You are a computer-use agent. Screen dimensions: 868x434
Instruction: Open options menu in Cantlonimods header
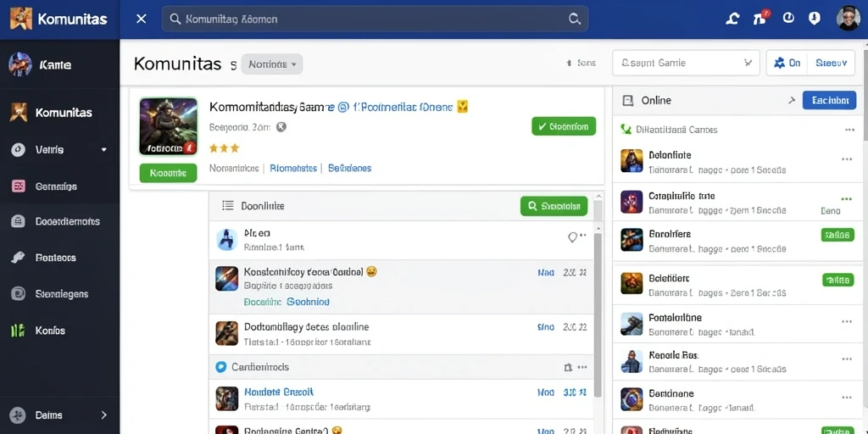coord(581,367)
